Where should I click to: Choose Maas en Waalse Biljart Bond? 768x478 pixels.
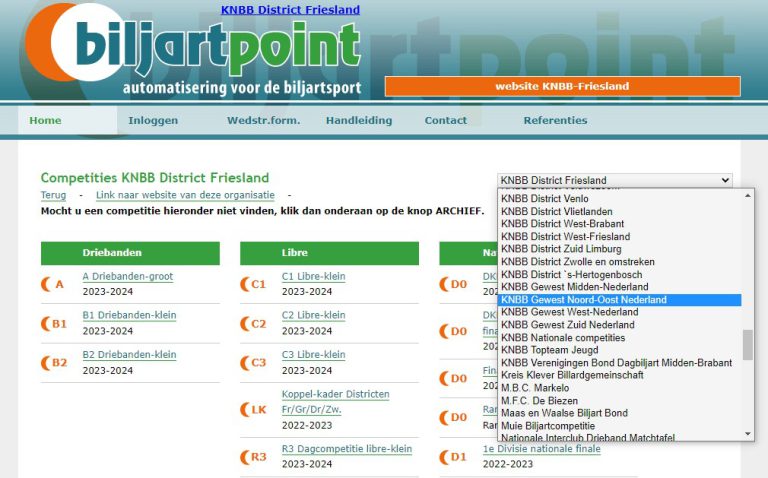(619, 413)
